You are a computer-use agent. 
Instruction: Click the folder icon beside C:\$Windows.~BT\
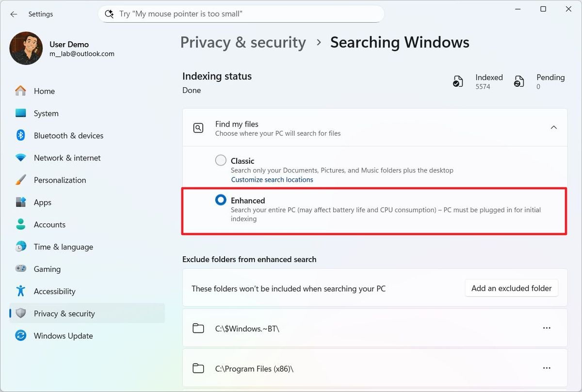click(198, 328)
